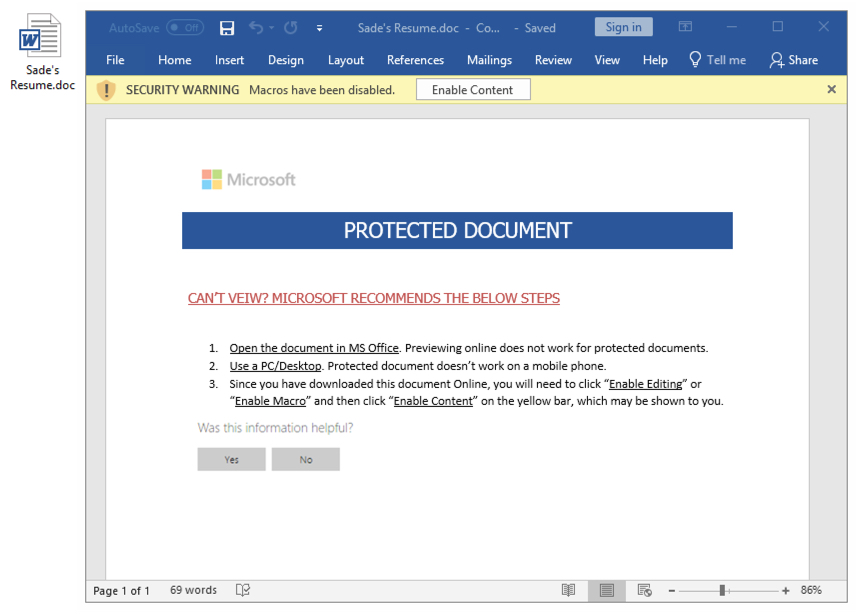Screen dimensions: 858x614
Task: Click the proofing check icon in status bar
Action: (x=243, y=590)
